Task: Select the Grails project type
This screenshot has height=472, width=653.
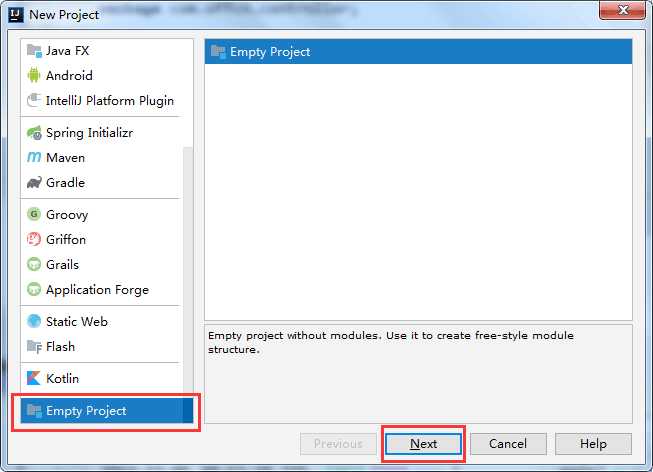Action: click(101, 265)
